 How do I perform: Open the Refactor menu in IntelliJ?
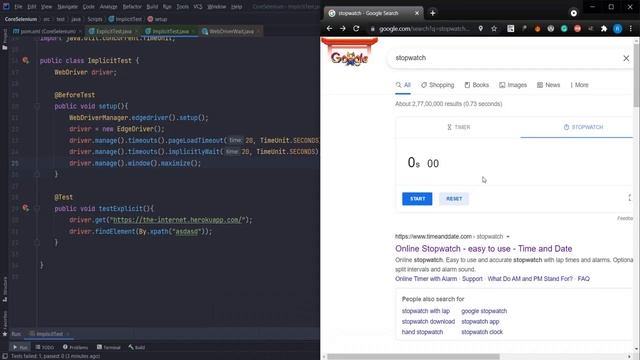click(x=132, y=7)
